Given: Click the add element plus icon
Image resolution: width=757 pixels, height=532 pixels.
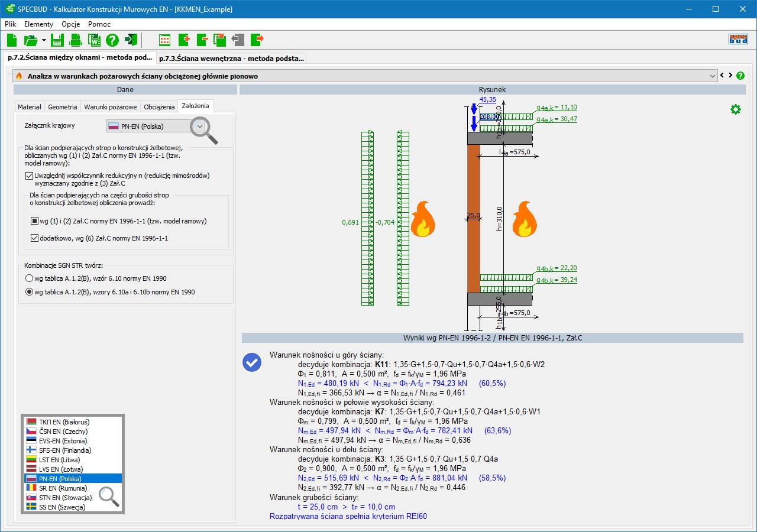Looking at the screenshot, I should 183,40.
